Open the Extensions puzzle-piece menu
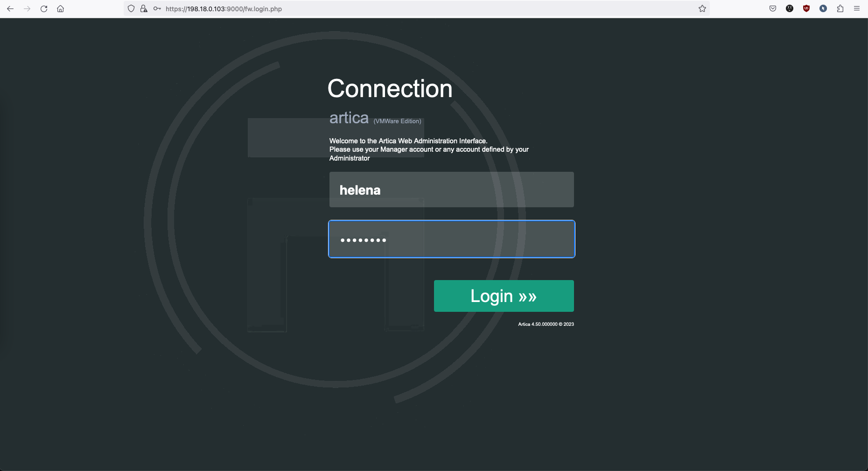This screenshot has height=471, width=868. (840, 9)
